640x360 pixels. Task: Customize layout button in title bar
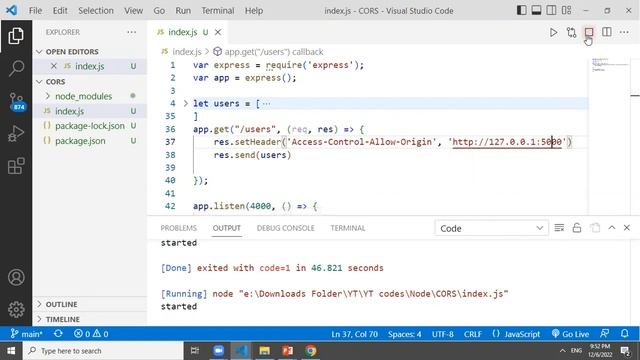tap(567, 10)
